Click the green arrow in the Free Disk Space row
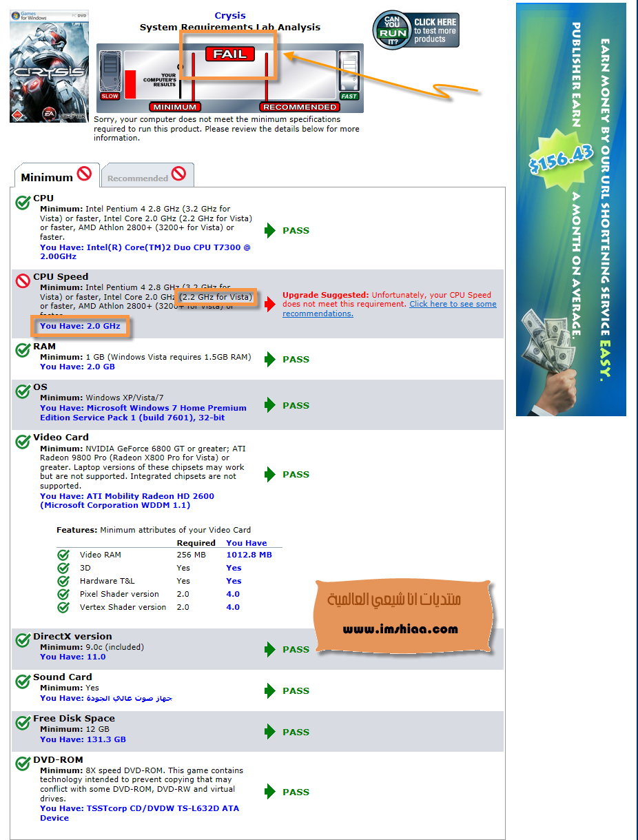 (x=270, y=732)
